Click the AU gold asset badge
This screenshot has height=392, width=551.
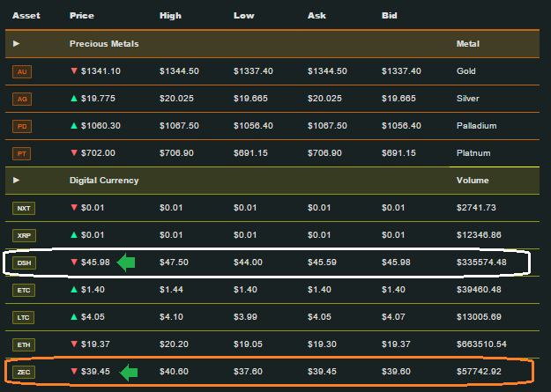pyautogui.click(x=22, y=71)
